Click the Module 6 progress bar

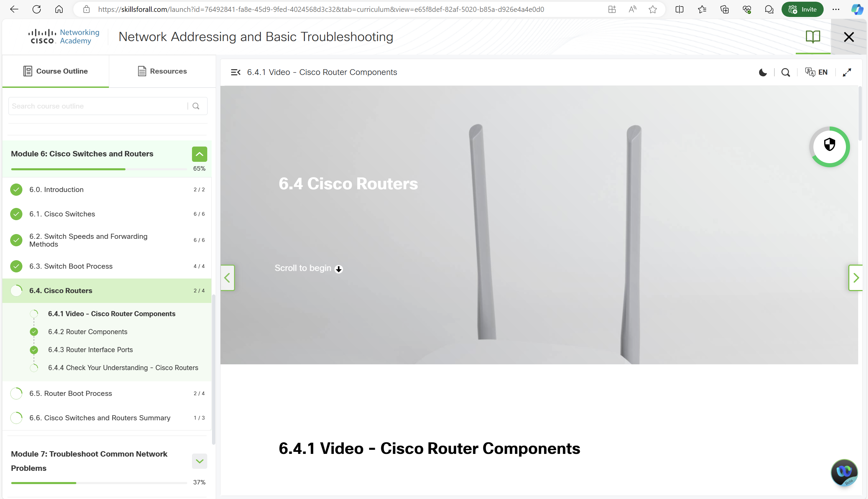pyautogui.click(x=99, y=169)
